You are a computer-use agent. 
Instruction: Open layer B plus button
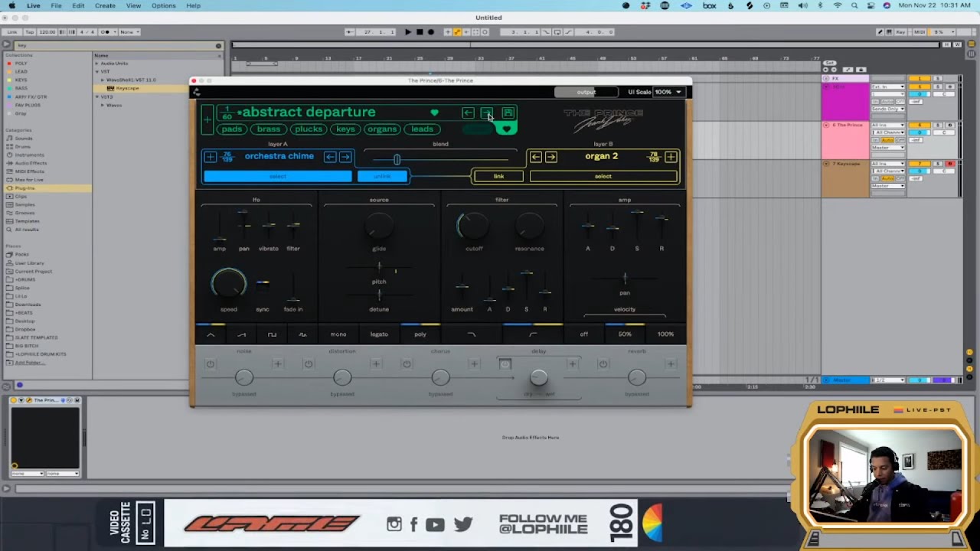coord(671,157)
